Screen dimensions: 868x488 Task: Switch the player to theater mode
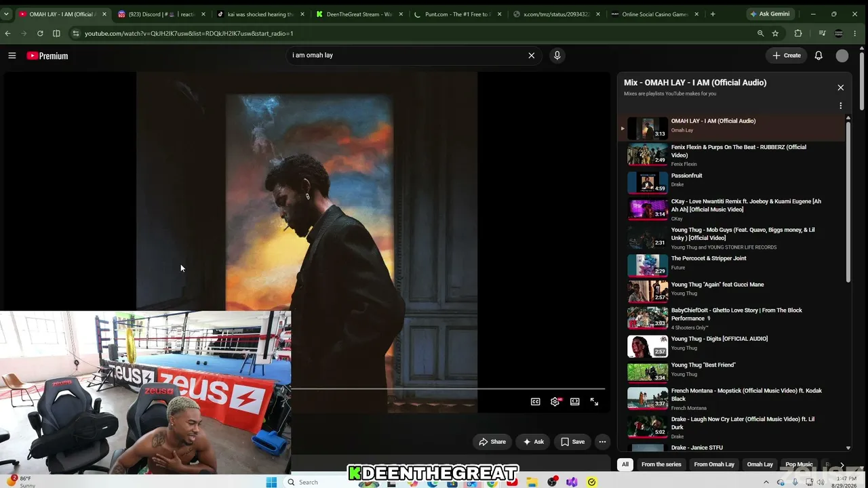pos(575,402)
